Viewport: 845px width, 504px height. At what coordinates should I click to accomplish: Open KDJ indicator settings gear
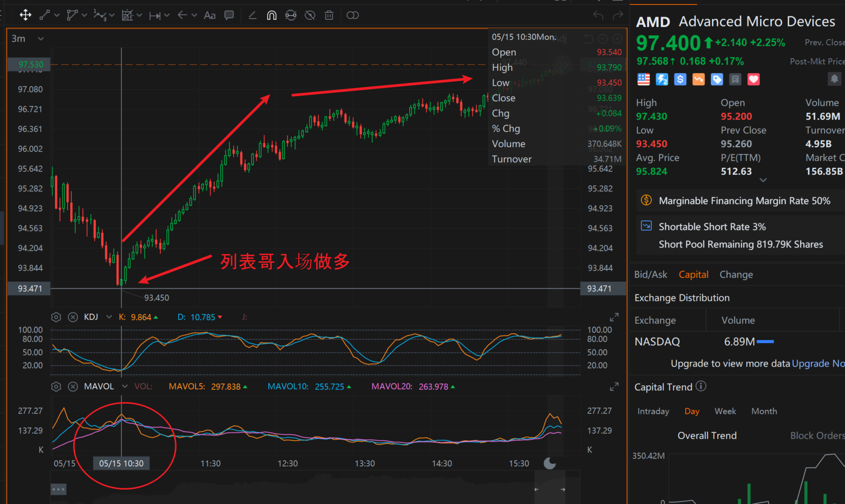click(x=56, y=317)
